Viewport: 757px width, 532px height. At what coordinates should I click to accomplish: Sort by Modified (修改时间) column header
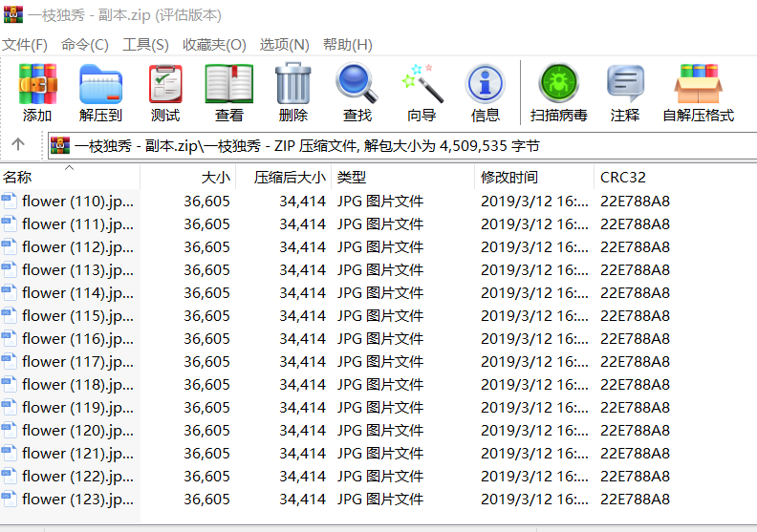coord(534,177)
